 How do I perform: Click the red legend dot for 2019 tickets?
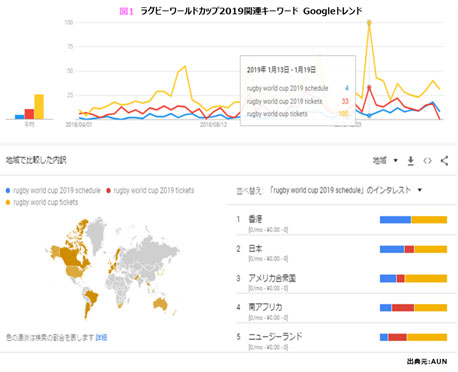pos(108,191)
